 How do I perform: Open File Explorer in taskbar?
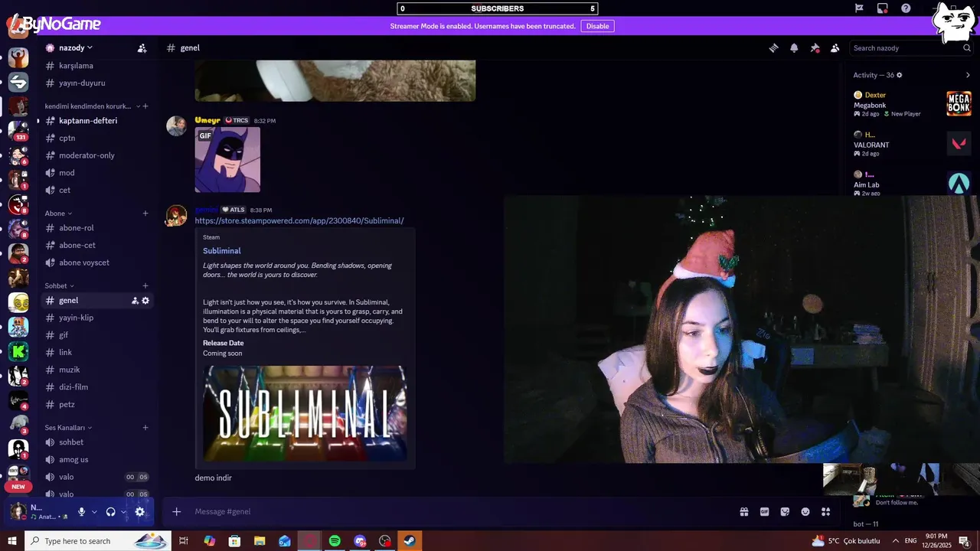coord(260,541)
